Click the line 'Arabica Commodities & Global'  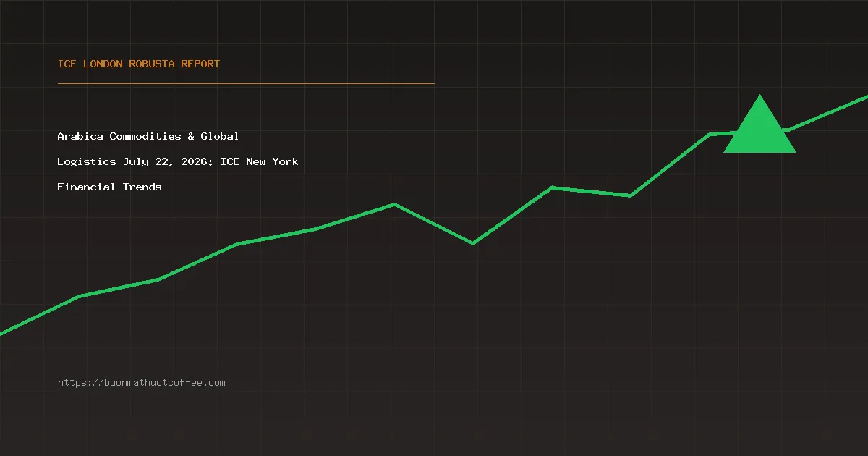coord(148,136)
